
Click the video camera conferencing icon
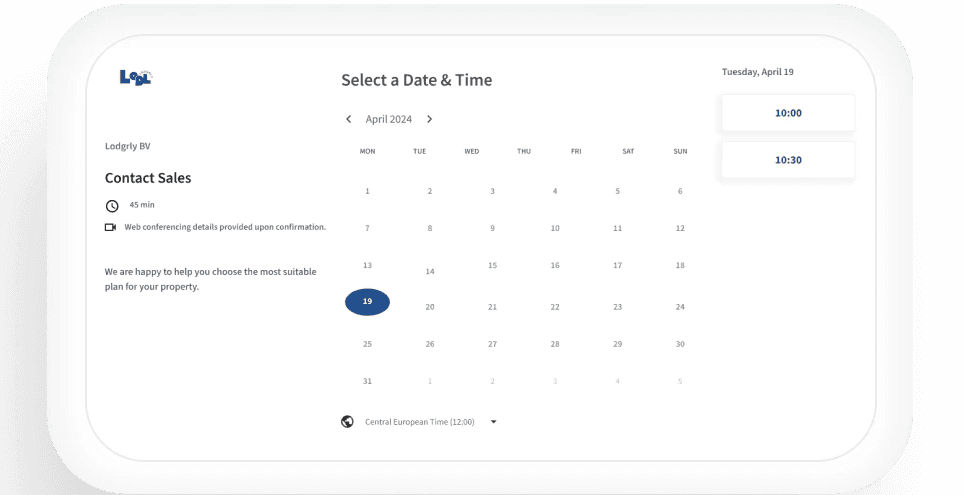pos(111,227)
